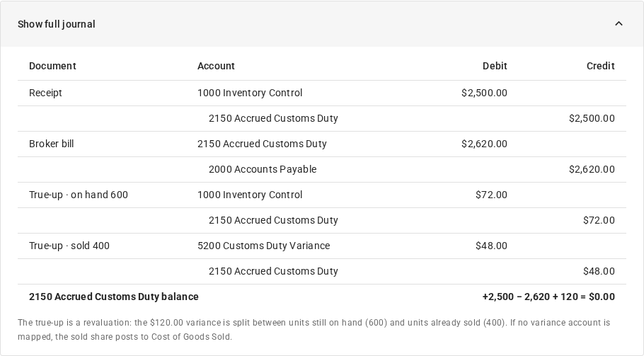This screenshot has height=356, width=644.
Task: Click the Show full journal header label
Action: pos(57,24)
